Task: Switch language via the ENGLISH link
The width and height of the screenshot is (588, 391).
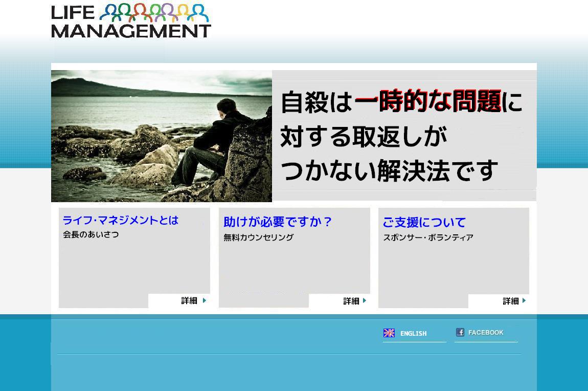Action: (x=413, y=334)
